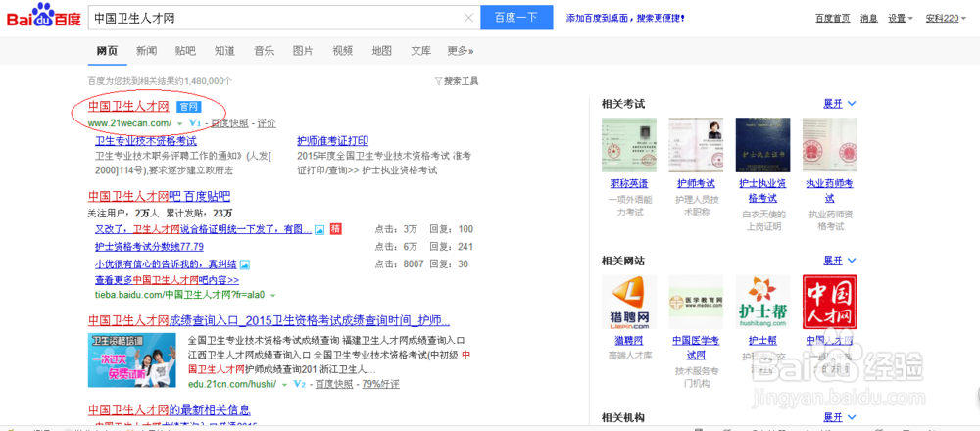
Task: Switch to 地图 tab
Action: (x=382, y=51)
